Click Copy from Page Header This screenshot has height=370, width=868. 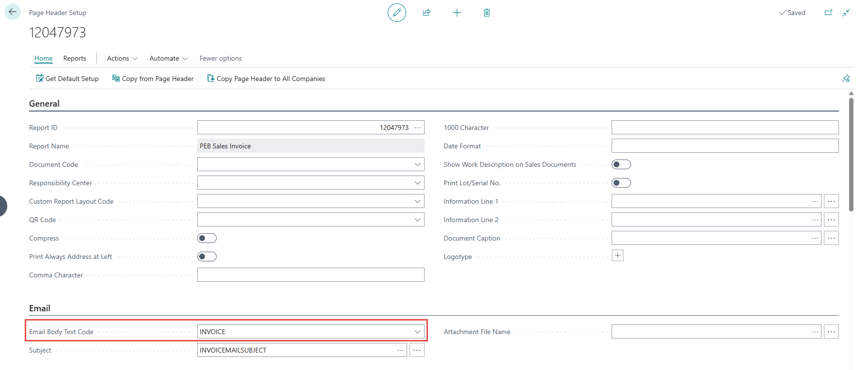(x=153, y=79)
